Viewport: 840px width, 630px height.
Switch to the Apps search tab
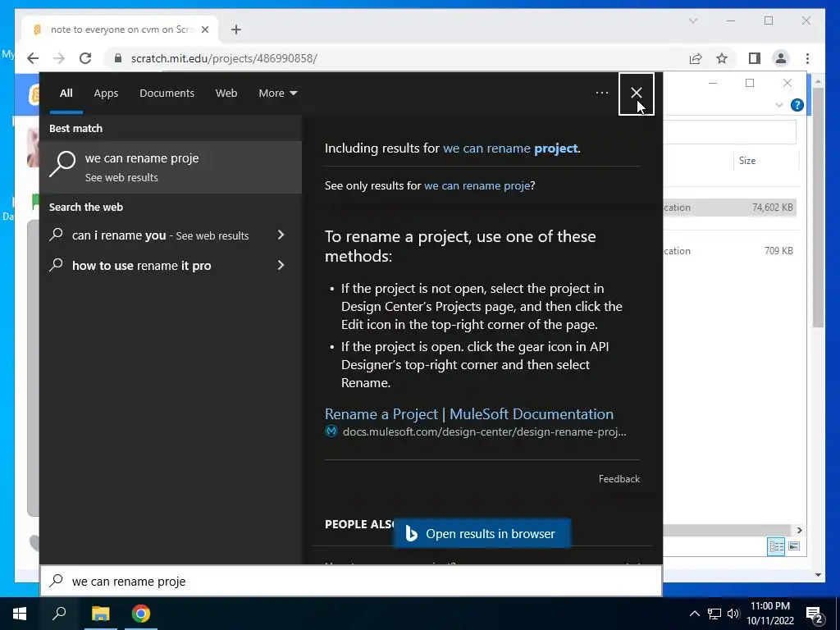[x=106, y=94]
